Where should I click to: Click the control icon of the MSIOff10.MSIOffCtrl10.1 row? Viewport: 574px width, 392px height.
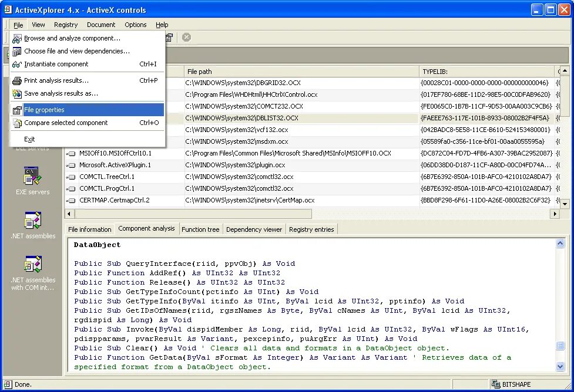(72, 154)
